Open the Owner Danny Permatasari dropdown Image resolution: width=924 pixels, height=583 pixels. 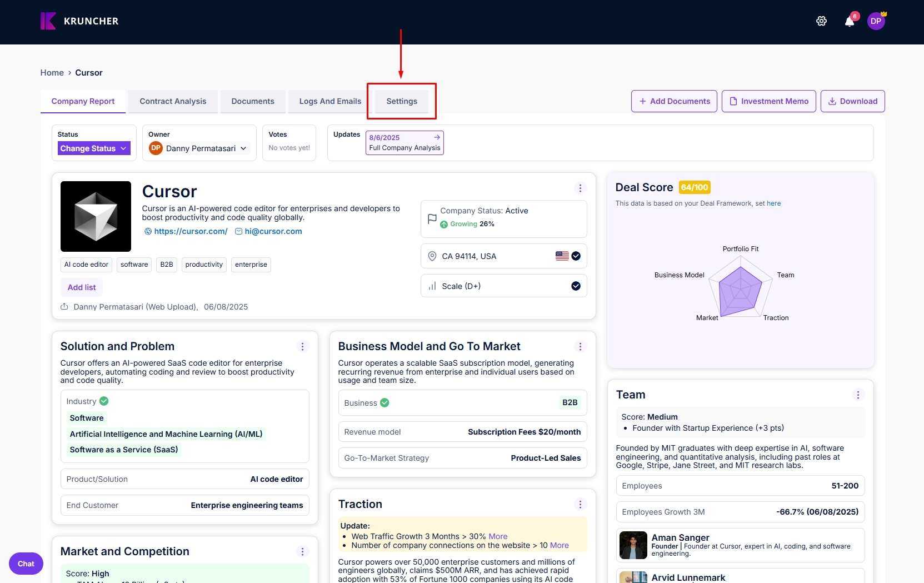pos(198,148)
